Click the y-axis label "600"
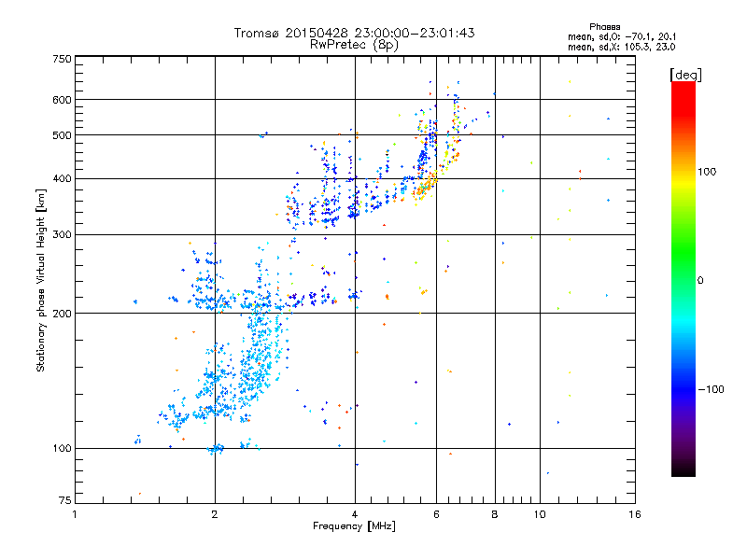This screenshot has width=747, height=560. (x=62, y=100)
